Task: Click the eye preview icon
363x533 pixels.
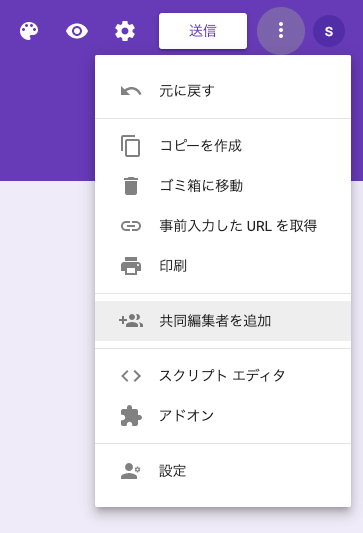Action: tap(77, 31)
